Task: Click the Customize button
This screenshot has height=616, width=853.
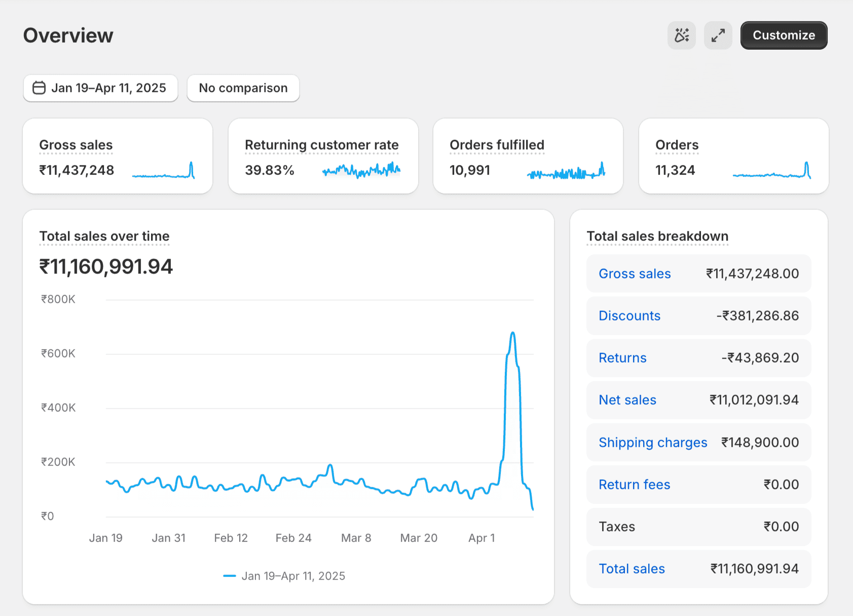Action: point(784,35)
